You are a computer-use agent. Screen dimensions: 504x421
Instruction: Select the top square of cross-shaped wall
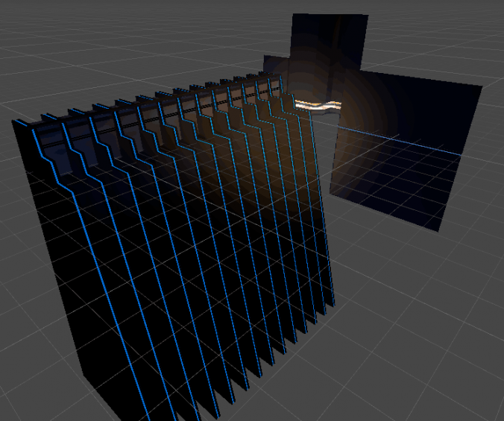329,37
